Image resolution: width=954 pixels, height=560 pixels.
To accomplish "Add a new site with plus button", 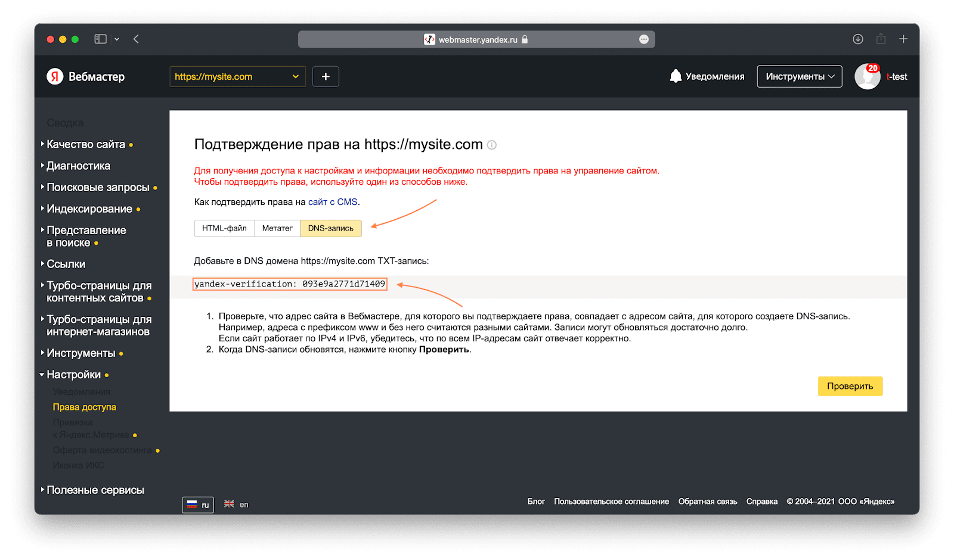I will (x=326, y=76).
